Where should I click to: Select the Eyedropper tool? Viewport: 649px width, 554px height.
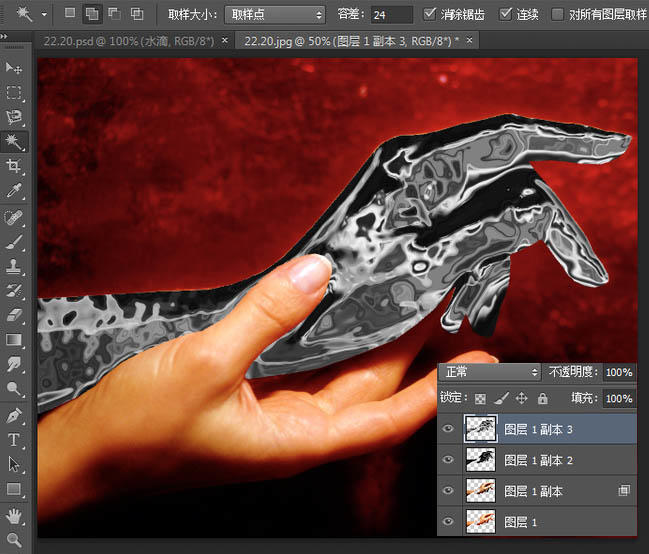14,191
